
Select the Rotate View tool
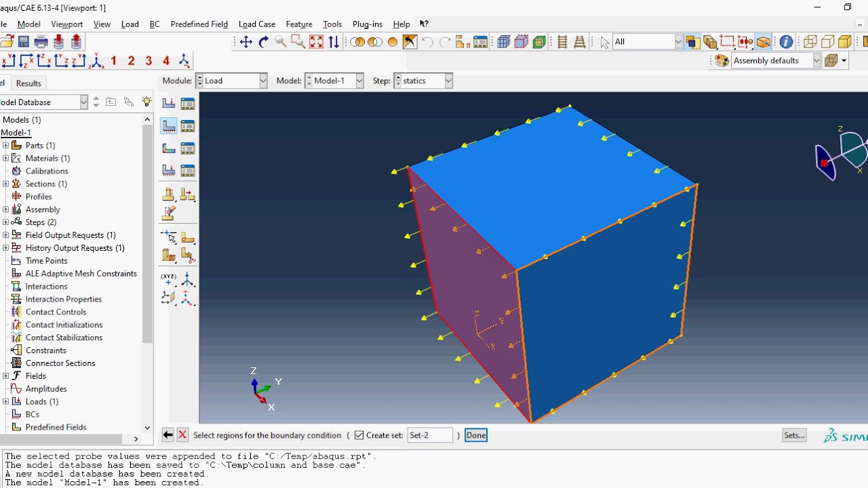click(x=264, y=42)
